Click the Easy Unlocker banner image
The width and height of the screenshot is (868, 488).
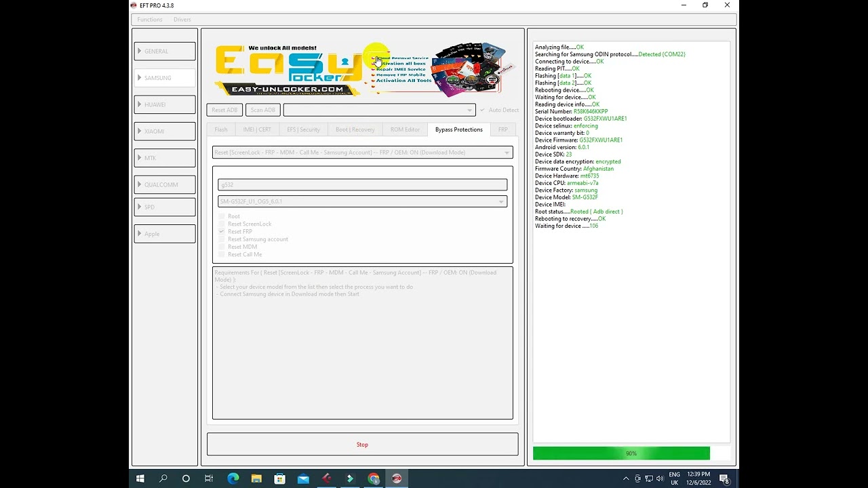pos(362,70)
